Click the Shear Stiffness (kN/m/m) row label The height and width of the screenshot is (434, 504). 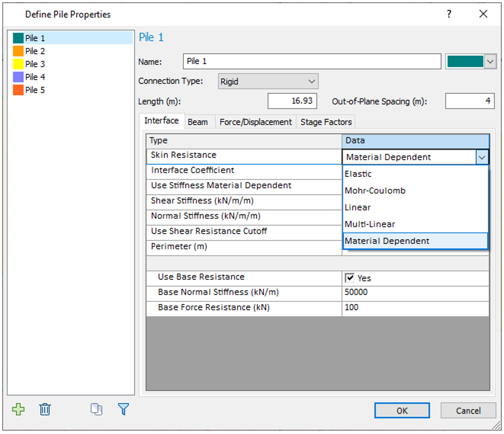pos(202,201)
